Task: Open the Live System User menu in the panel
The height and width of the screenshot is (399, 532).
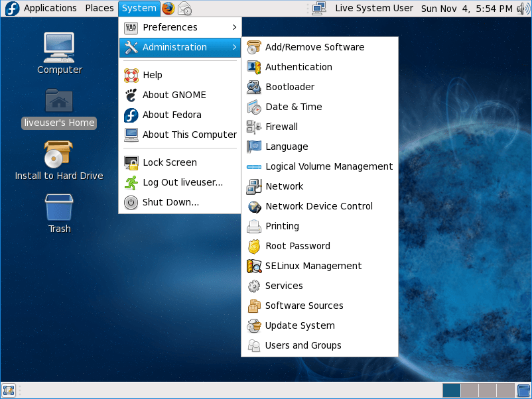Action: 374,8
